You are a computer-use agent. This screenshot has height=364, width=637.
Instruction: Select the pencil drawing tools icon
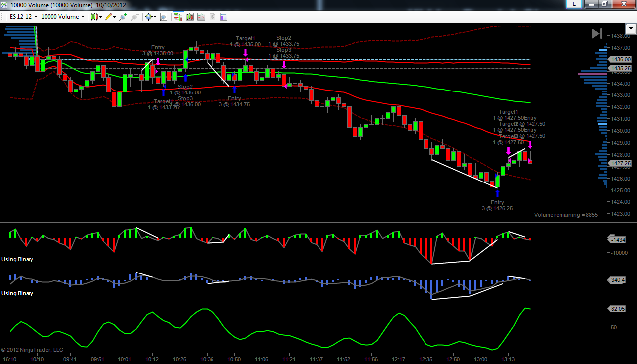click(x=108, y=17)
